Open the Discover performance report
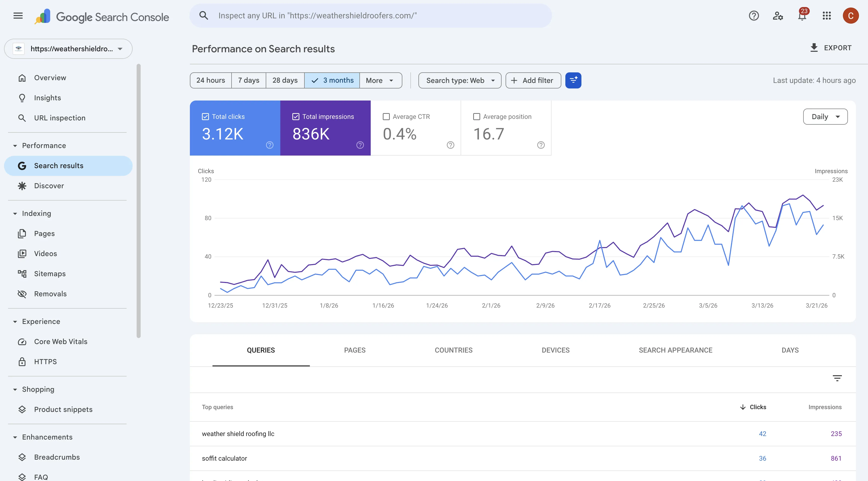The width and height of the screenshot is (868, 481). coord(49,186)
